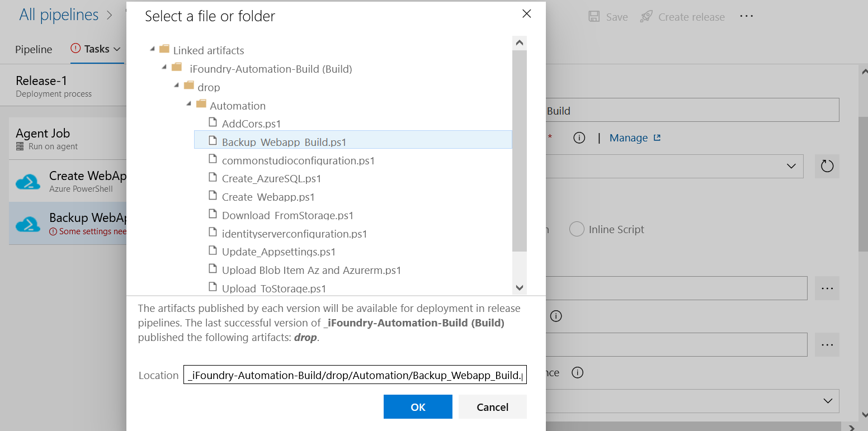Click the Save disk icon
The image size is (868, 431).
tap(594, 17)
